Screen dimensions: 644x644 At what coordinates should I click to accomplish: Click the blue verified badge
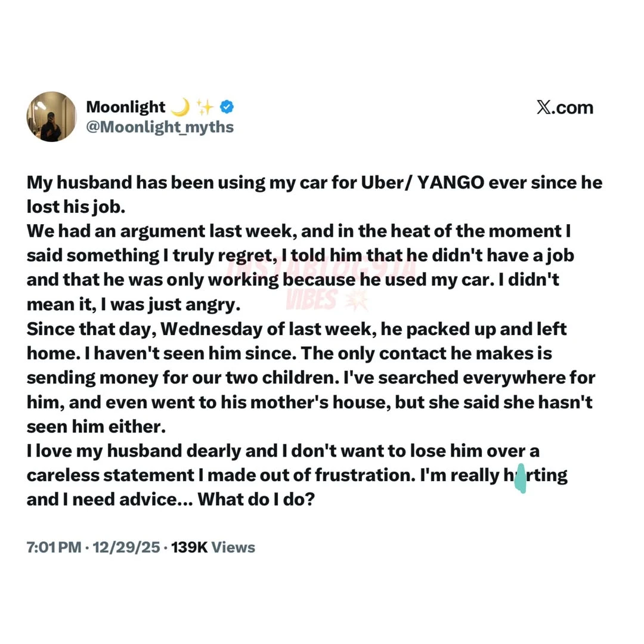[x=227, y=107]
